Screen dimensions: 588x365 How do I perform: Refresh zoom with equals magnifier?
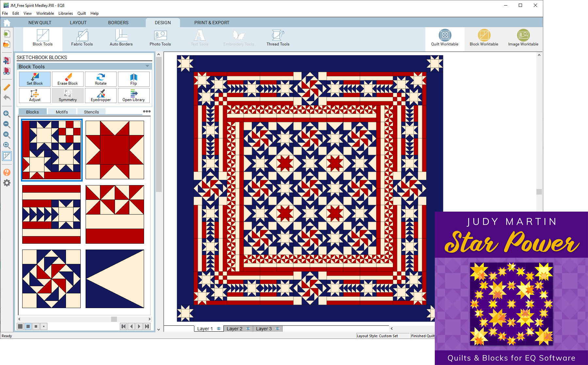click(x=7, y=135)
